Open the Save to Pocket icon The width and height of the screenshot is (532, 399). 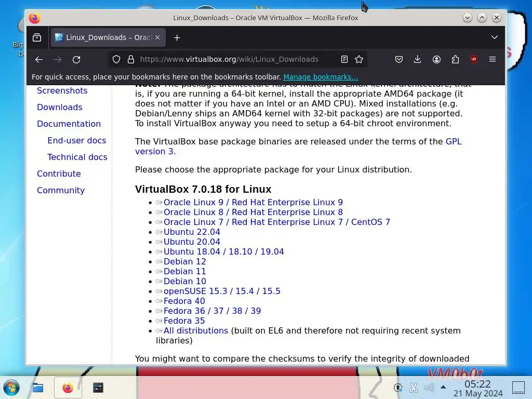click(x=399, y=59)
